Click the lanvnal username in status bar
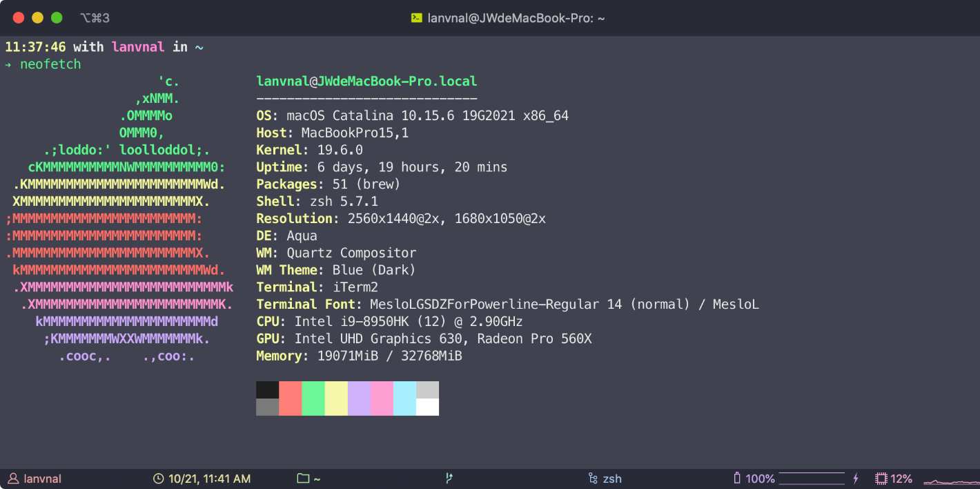This screenshot has height=489, width=980. [x=43, y=479]
